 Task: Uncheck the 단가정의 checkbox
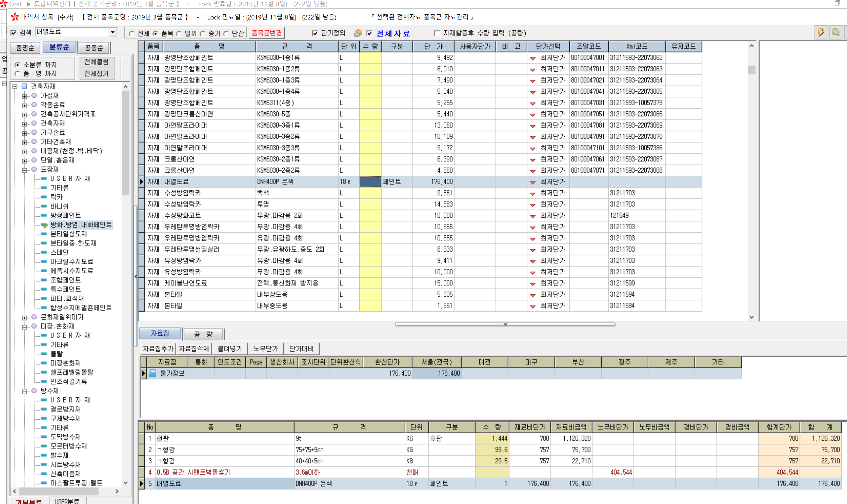pyautogui.click(x=315, y=33)
